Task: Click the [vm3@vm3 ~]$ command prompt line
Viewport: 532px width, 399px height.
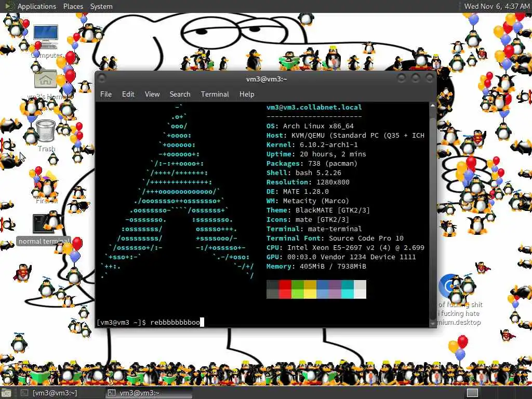Action: [150, 322]
